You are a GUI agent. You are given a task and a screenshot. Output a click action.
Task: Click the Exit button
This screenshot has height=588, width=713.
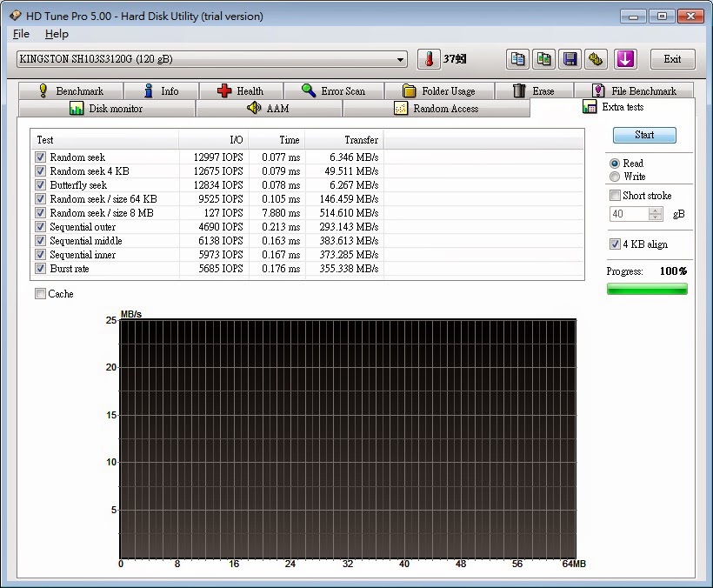(x=672, y=59)
